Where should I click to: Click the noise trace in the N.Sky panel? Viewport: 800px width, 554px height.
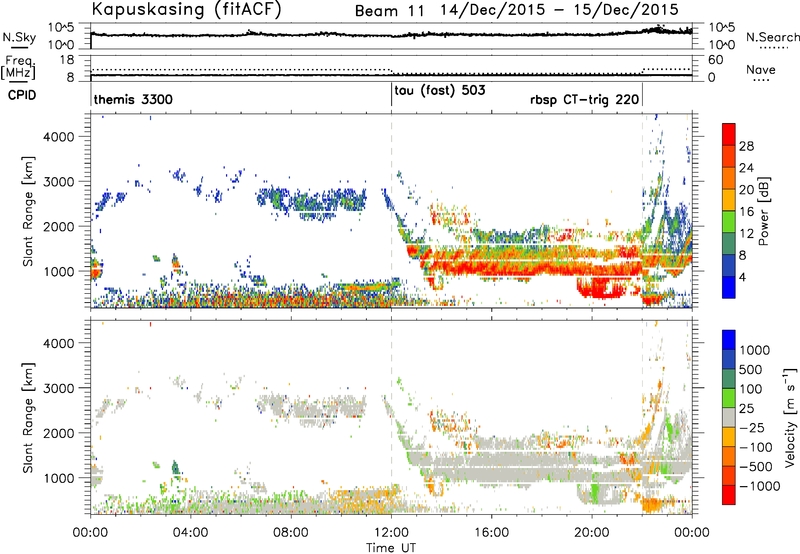tap(391, 35)
